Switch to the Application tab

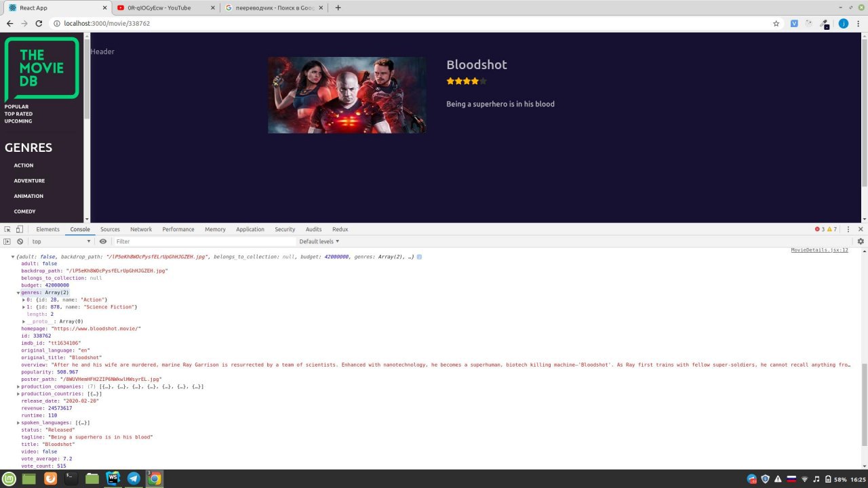point(250,229)
